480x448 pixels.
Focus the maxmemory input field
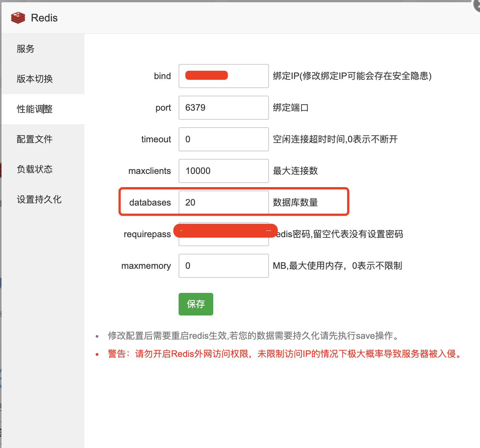pyautogui.click(x=224, y=266)
